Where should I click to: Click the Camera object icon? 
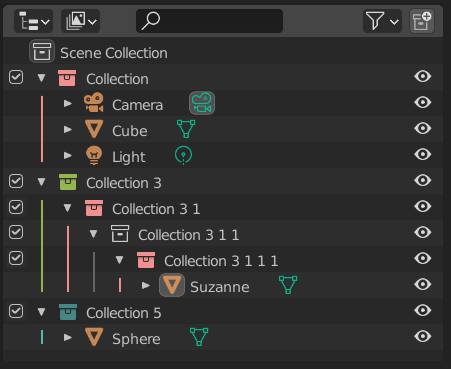pos(94,102)
